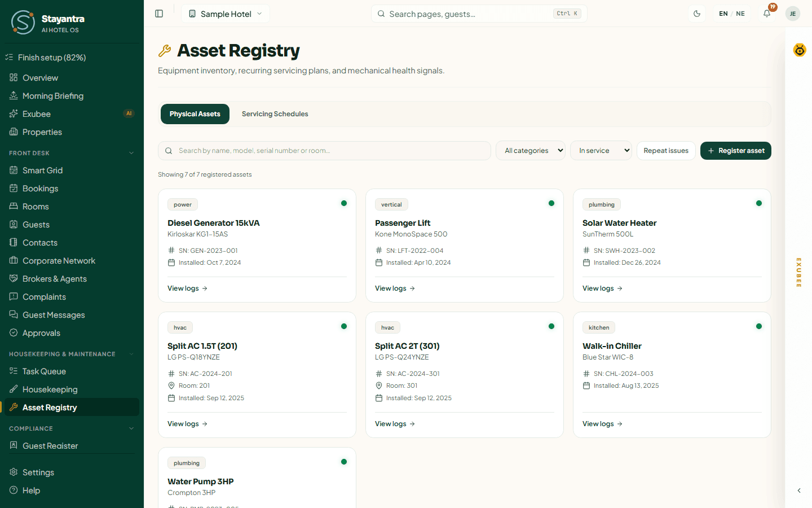Switch language to NE

point(740,14)
